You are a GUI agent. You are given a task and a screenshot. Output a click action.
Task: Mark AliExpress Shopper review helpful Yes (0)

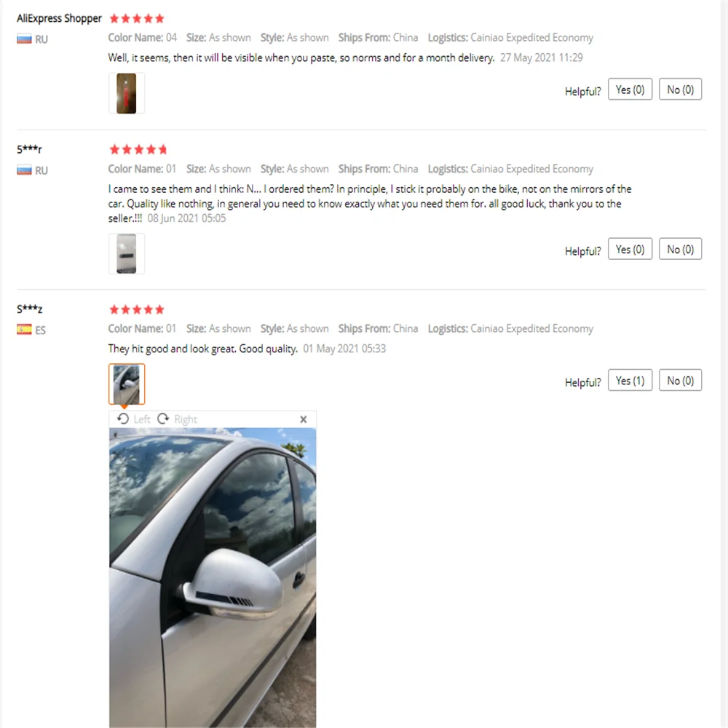coord(630,89)
